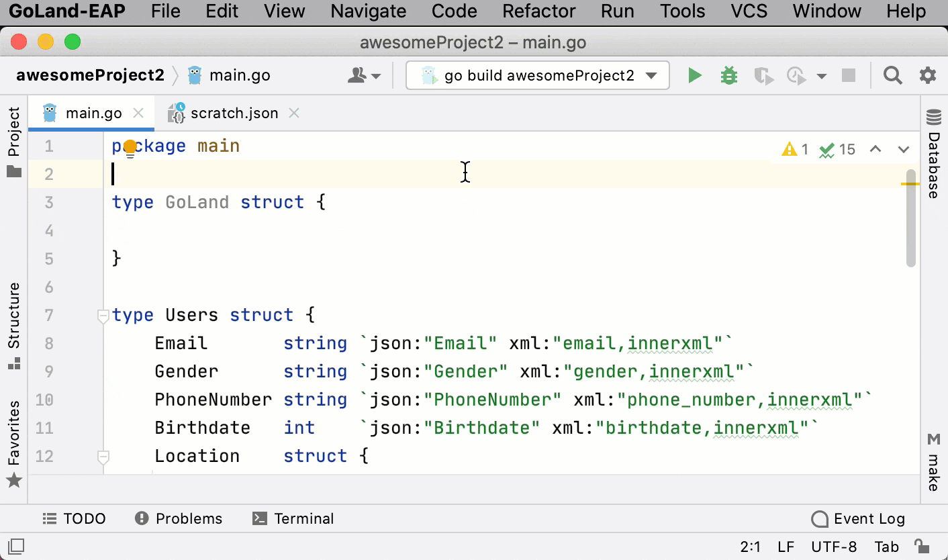
Task: Click the gray Stop square icon
Action: click(x=849, y=76)
